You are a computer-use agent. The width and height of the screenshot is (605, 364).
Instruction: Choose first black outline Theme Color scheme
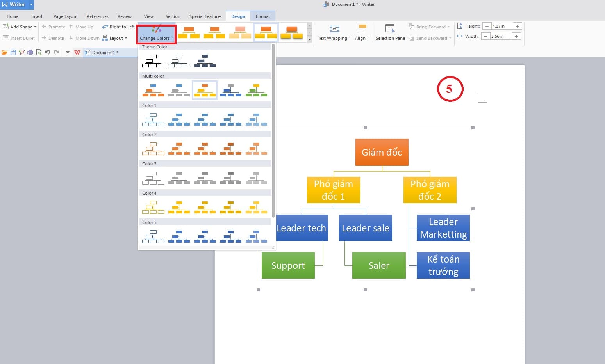click(153, 61)
